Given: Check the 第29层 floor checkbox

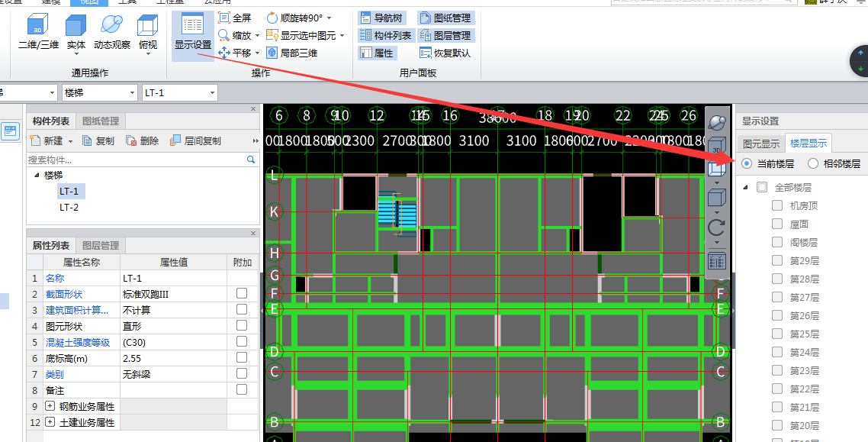Looking at the screenshot, I should pos(777,260).
